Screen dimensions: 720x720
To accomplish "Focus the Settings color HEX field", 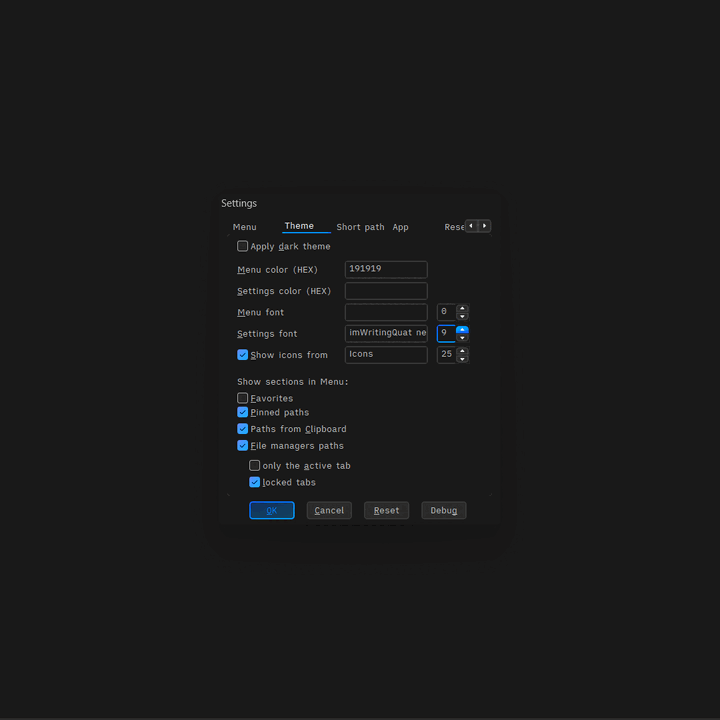I will (386, 291).
